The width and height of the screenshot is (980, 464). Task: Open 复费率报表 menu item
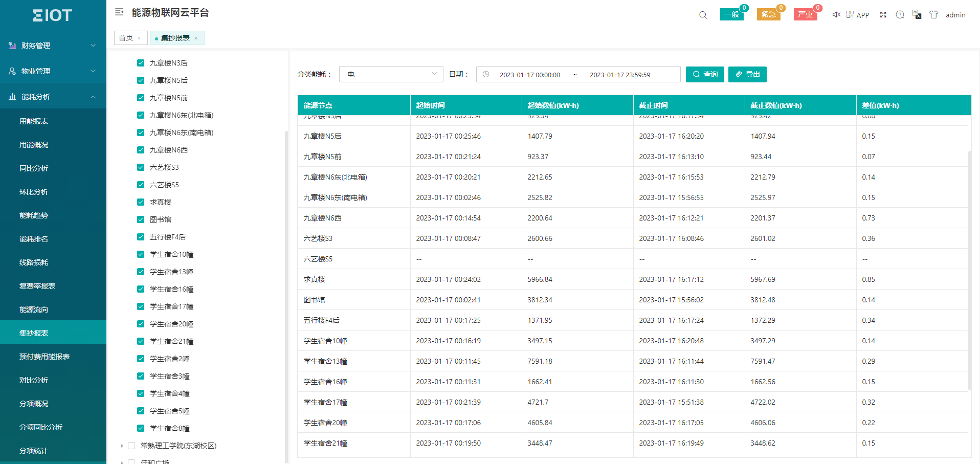tap(53, 286)
